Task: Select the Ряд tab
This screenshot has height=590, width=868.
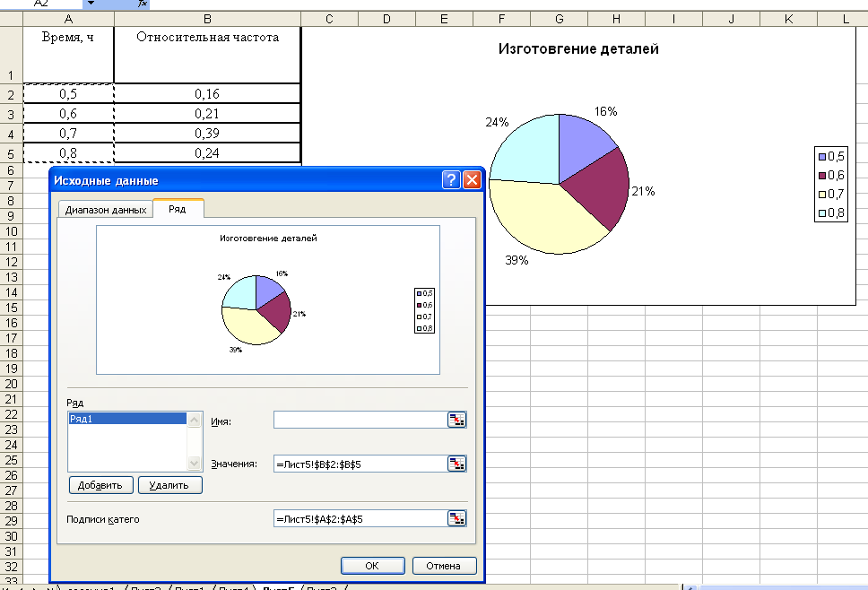Action: click(178, 209)
